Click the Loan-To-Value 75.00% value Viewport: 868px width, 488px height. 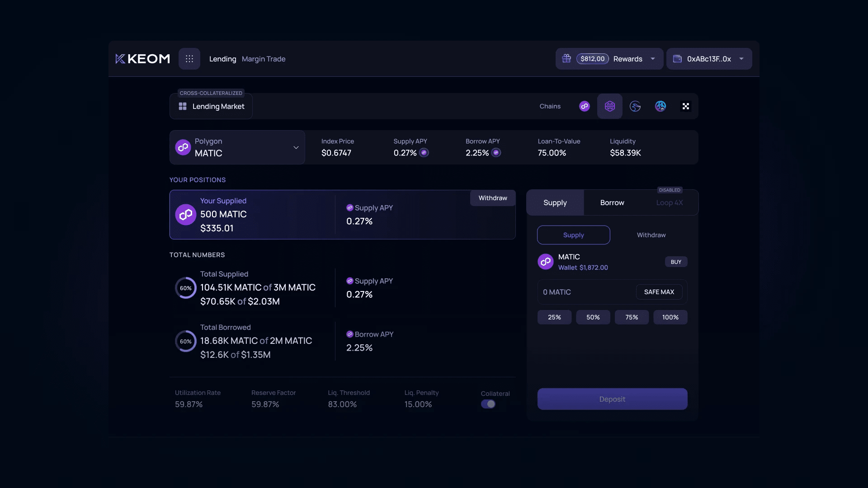(x=552, y=153)
